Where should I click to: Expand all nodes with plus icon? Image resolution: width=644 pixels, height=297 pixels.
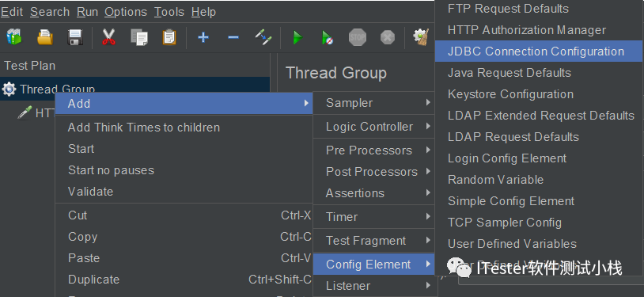click(x=203, y=37)
